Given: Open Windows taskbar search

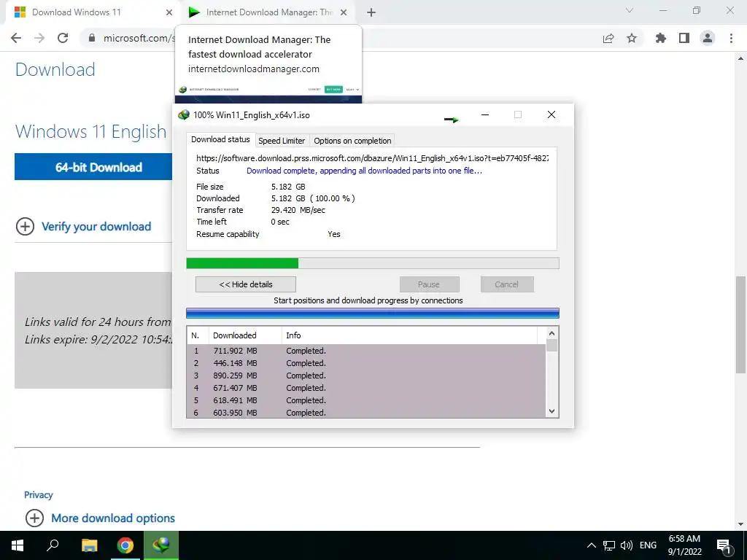Looking at the screenshot, I should click(53, 545).
